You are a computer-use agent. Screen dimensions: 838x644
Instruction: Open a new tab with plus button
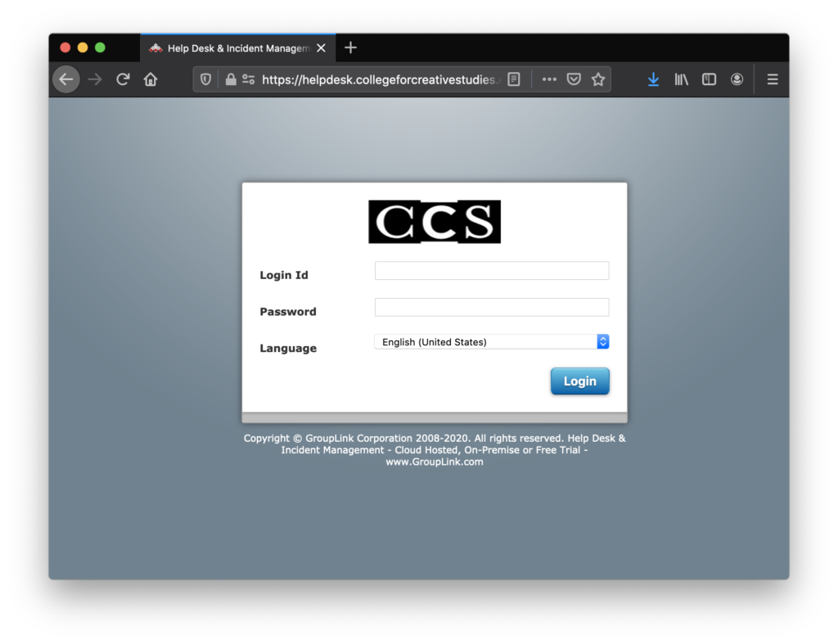click(350, 47)
